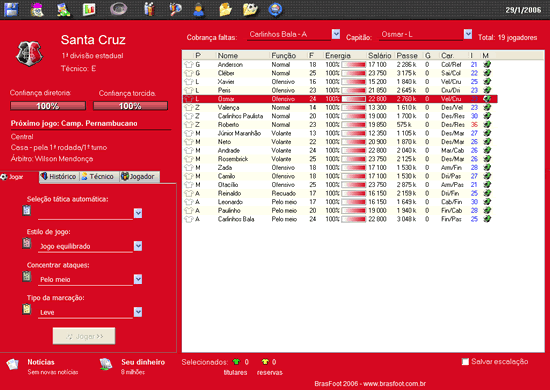
Task: Click clipboard icon beside Estilo de jogo
Action: [x=27, y=243]
